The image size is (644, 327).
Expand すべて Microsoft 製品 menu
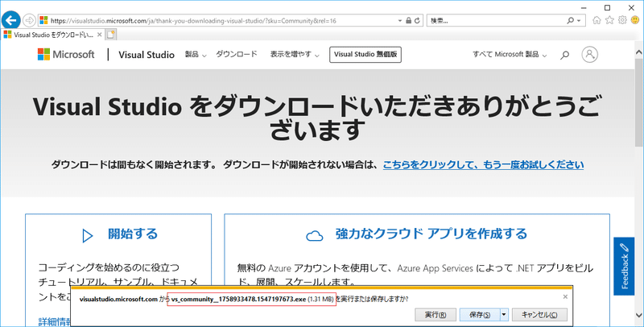(x=510, y=54)
